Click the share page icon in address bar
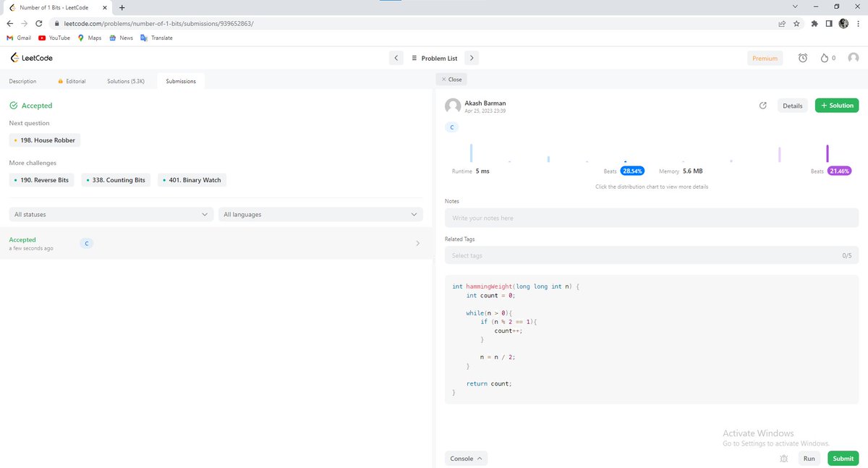The image size is (868, 468). click(x=782, y=23)
